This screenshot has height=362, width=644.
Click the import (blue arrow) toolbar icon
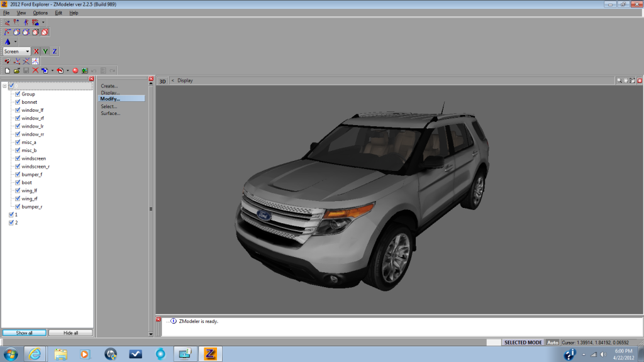[45, 70]
